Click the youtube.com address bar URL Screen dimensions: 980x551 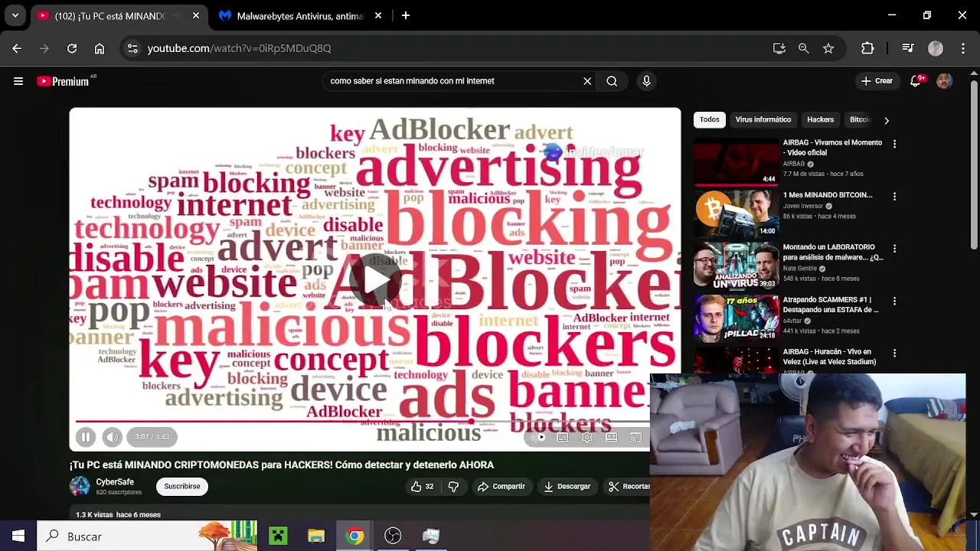239,48
